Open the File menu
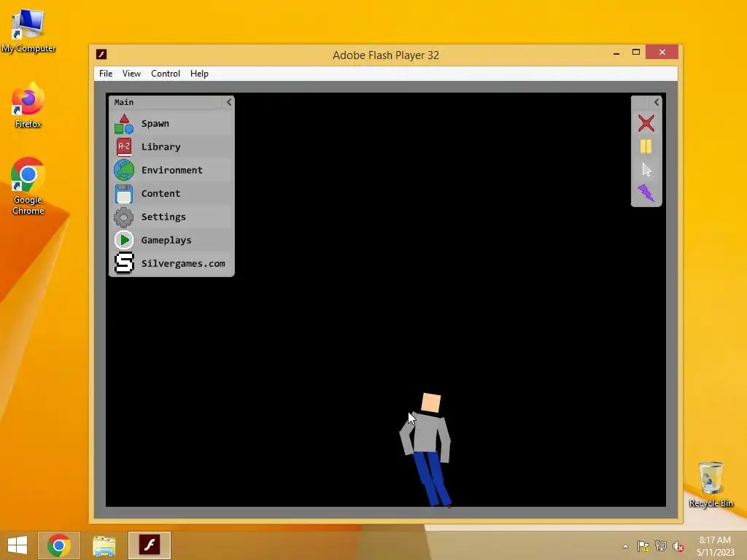The width and height of the screenshot is (747, 560). [106, 74]
